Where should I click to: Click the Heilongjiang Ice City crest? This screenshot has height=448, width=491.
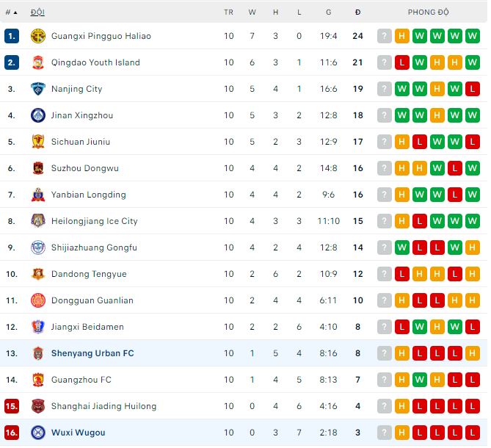tap(38, 221)
